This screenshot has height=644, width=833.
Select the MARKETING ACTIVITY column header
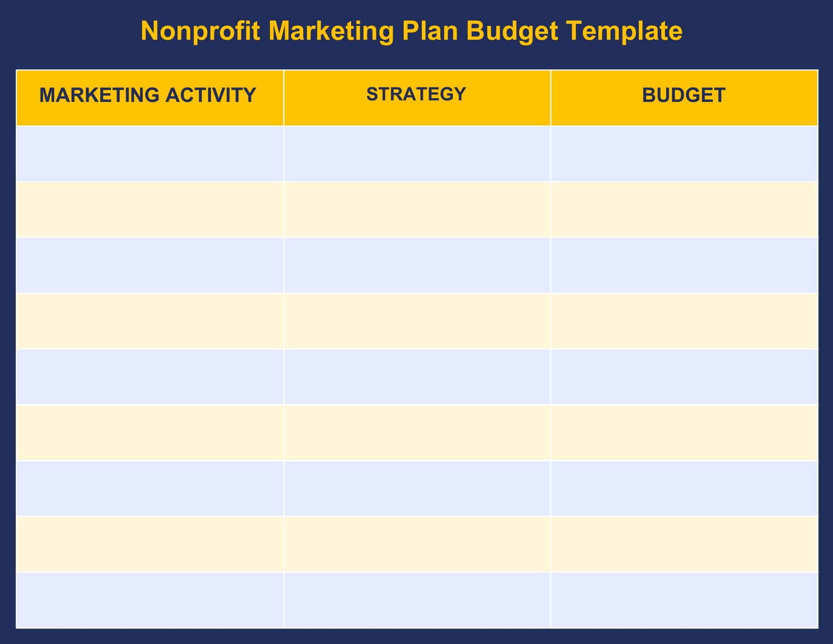150,98
